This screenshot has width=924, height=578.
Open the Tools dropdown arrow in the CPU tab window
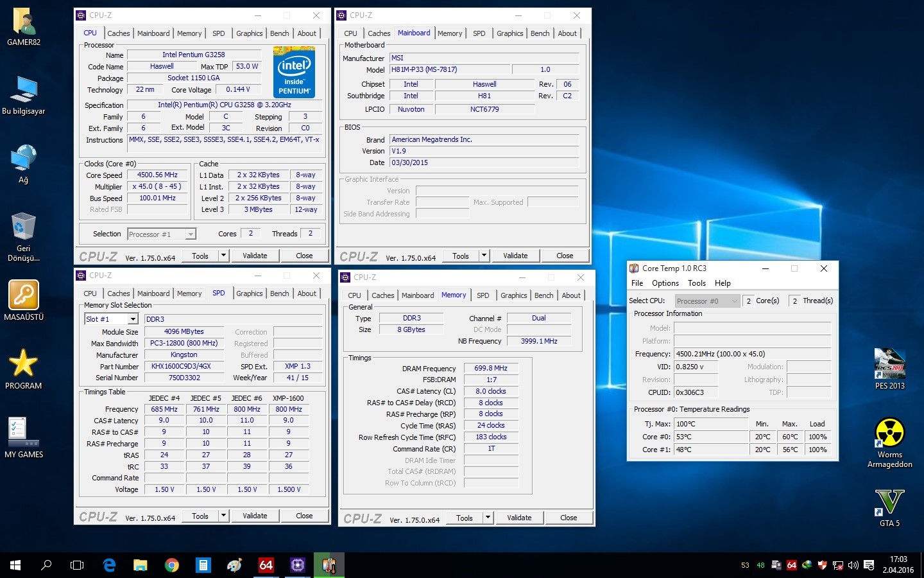tap(223, 256)
